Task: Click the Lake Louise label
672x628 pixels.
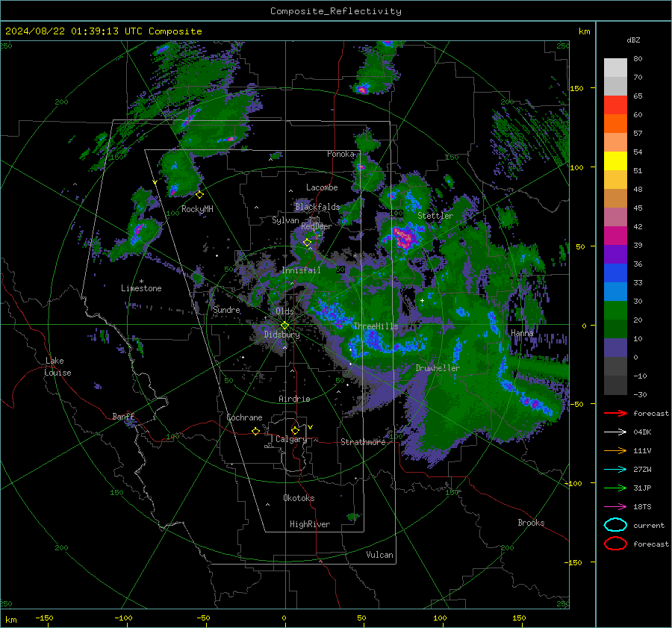Action: click(x=57, y=367)
